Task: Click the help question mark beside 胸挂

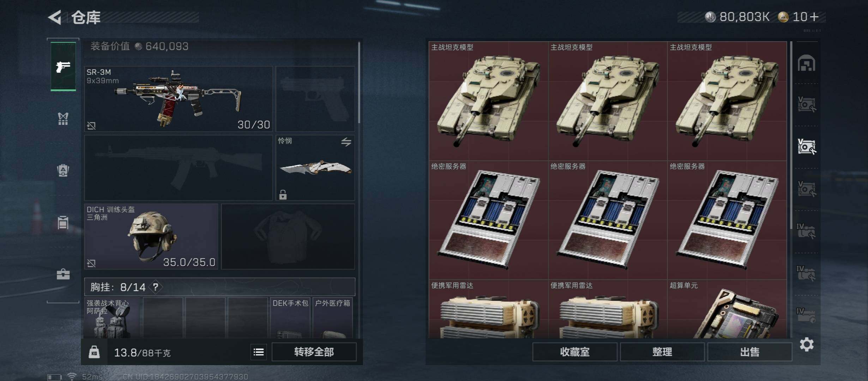Action: [156, 287]
